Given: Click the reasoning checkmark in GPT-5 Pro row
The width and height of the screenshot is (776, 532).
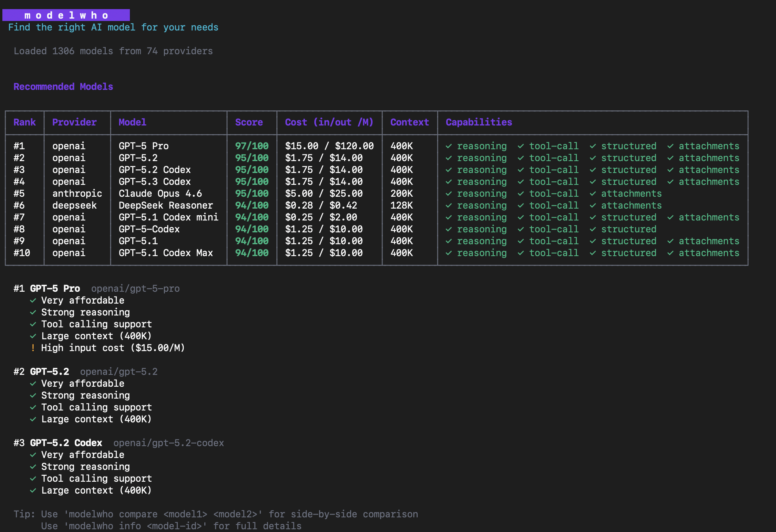Looking at the screenshot, I should click(x=449, y=146).
